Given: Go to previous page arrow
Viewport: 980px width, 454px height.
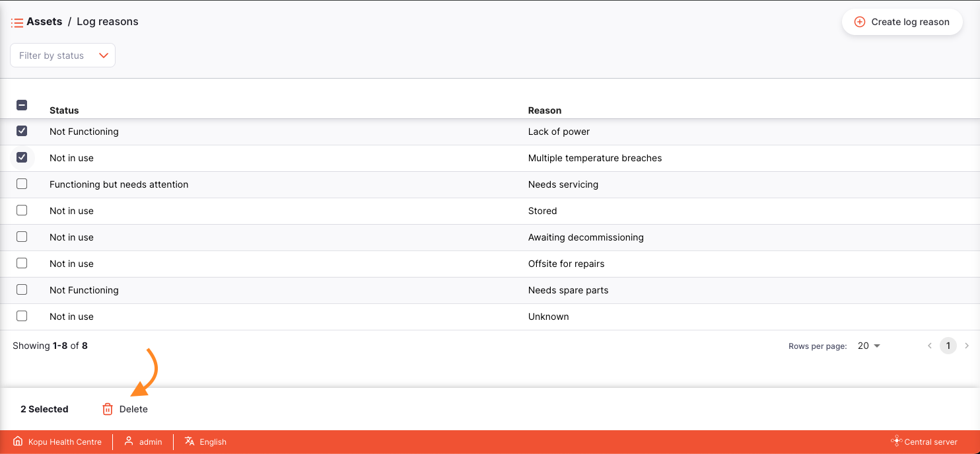Looking at the screenshot, I should coord(930,346).
